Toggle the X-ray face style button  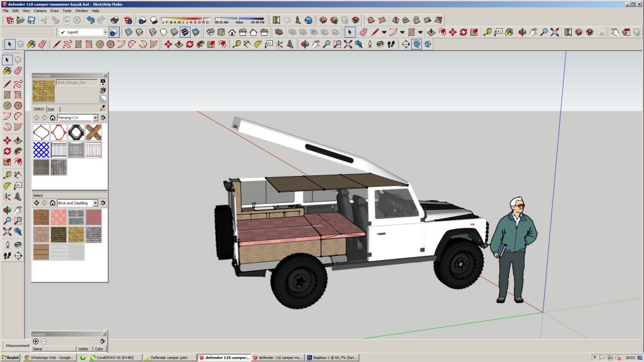point(128,32)
